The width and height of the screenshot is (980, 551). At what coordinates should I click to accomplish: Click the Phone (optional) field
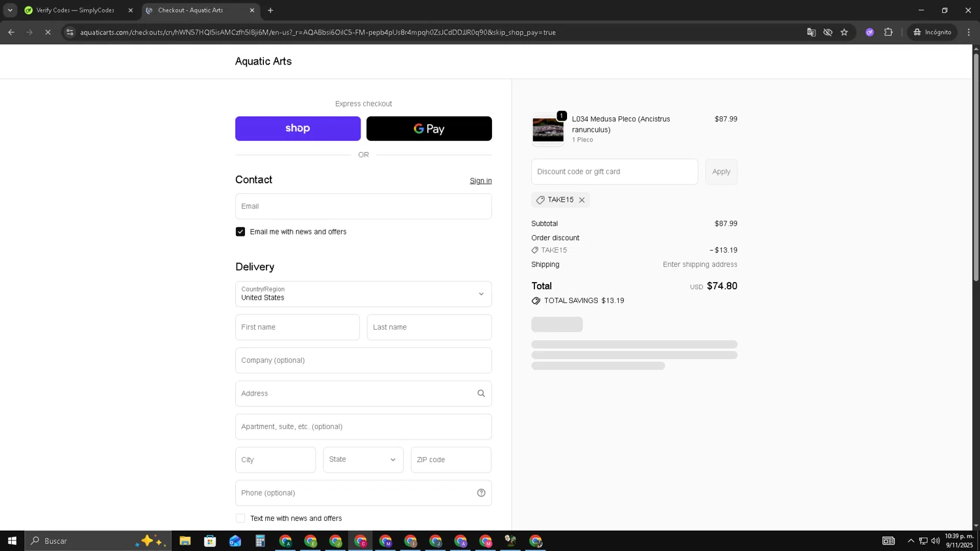(x=363, y=493)
